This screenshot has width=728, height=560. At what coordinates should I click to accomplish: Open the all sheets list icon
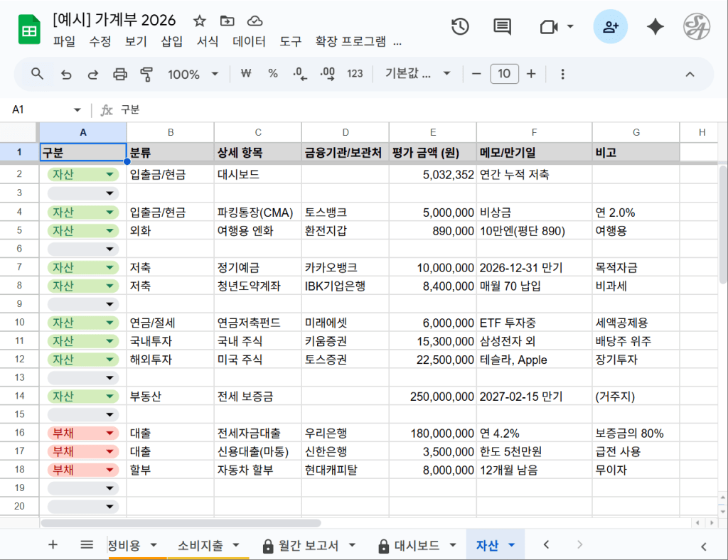87,544
